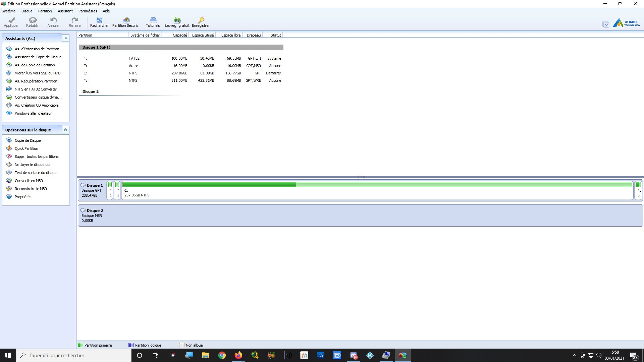Open NTFS en FAT32 Converter
The image size is (644, 362).
click(36, 89)
